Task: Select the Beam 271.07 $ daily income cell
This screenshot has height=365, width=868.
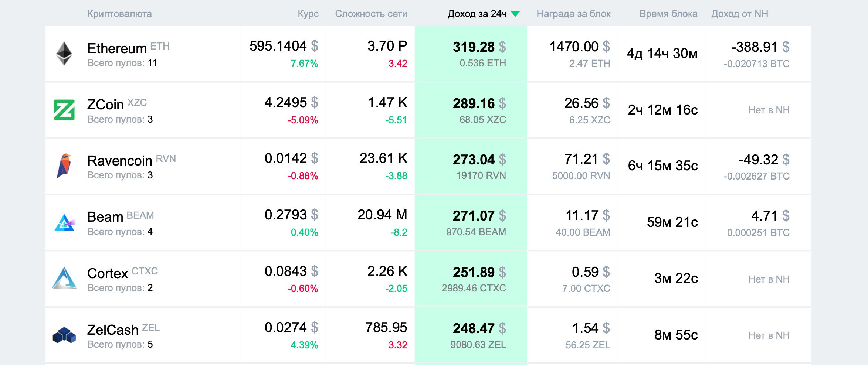Action: [x=479, y=216]
